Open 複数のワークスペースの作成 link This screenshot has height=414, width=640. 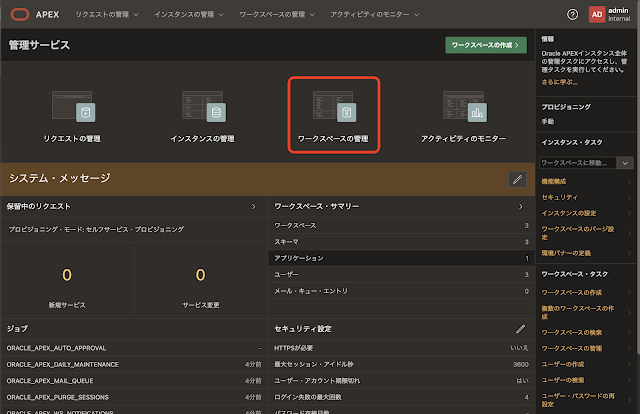tap(578, 312)
